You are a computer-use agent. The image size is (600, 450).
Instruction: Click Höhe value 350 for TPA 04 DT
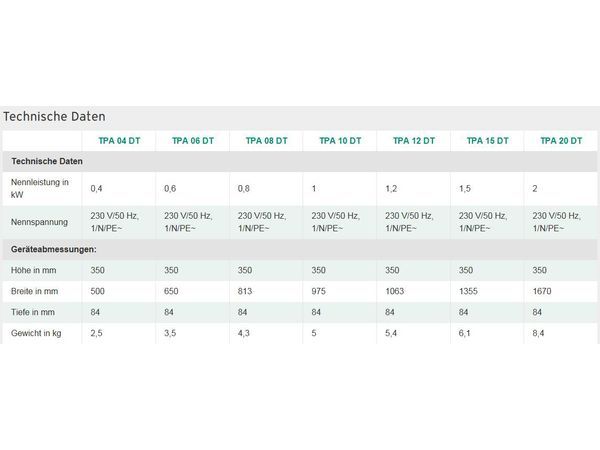coord(97,270)
